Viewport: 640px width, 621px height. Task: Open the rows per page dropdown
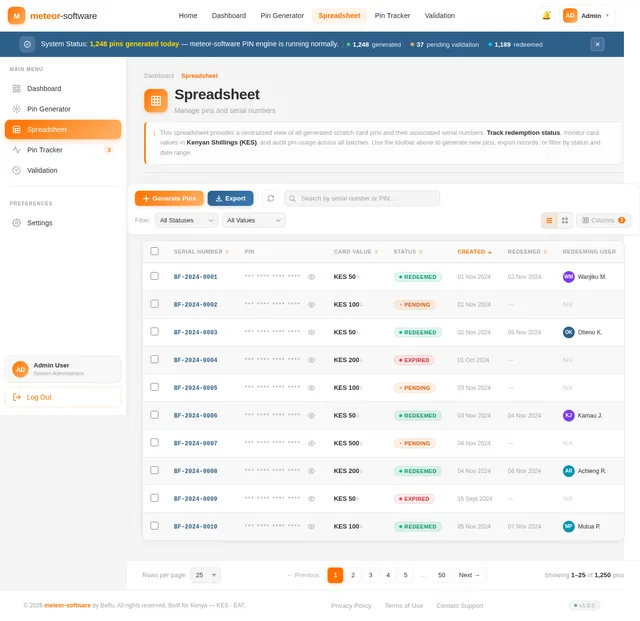tap(206, 575)
